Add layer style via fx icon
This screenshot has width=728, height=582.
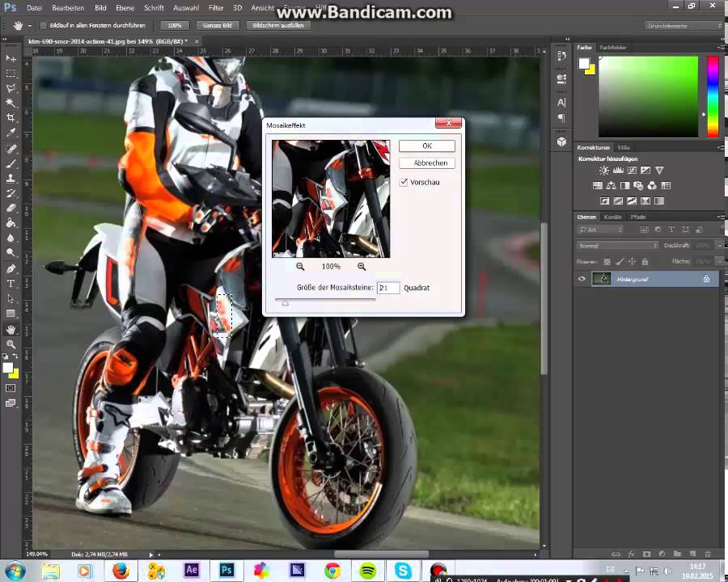631,554
